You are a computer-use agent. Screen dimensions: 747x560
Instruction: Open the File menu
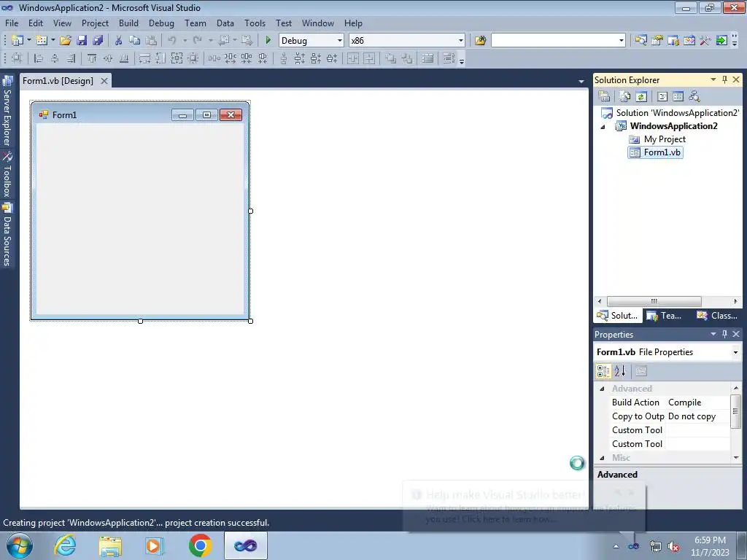point(12,23)
